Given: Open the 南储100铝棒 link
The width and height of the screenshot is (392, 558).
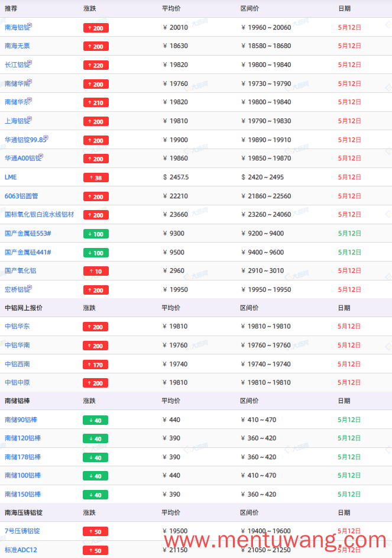Looking at the screenshot, I should [x=22, y=475].
